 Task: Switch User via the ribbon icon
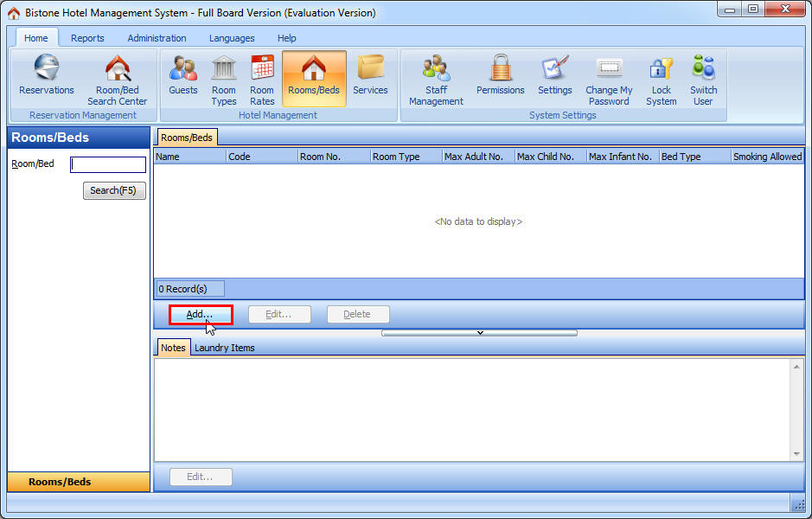click(x=703, y=78)
